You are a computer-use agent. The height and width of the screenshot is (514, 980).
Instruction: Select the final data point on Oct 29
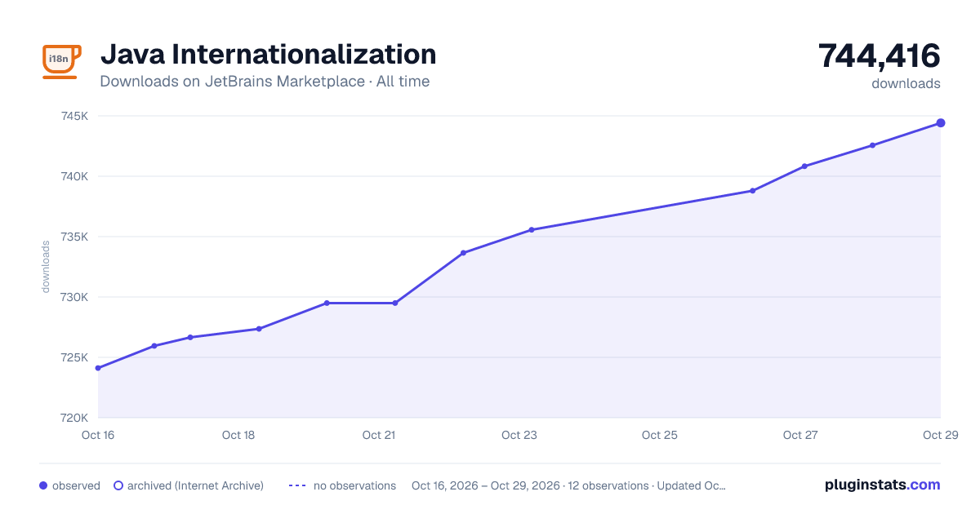pyautogui.click(x=941, y=123)
